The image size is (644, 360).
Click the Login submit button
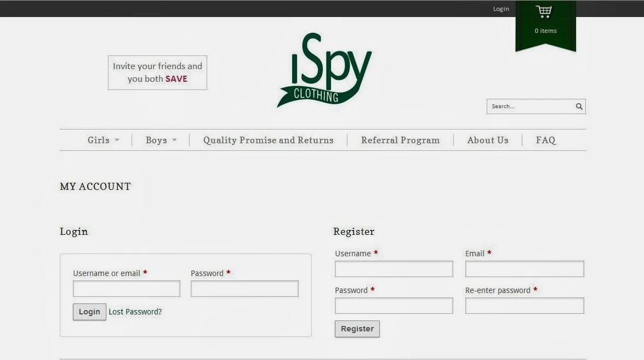pyautogui.click(x=89, y=312)
